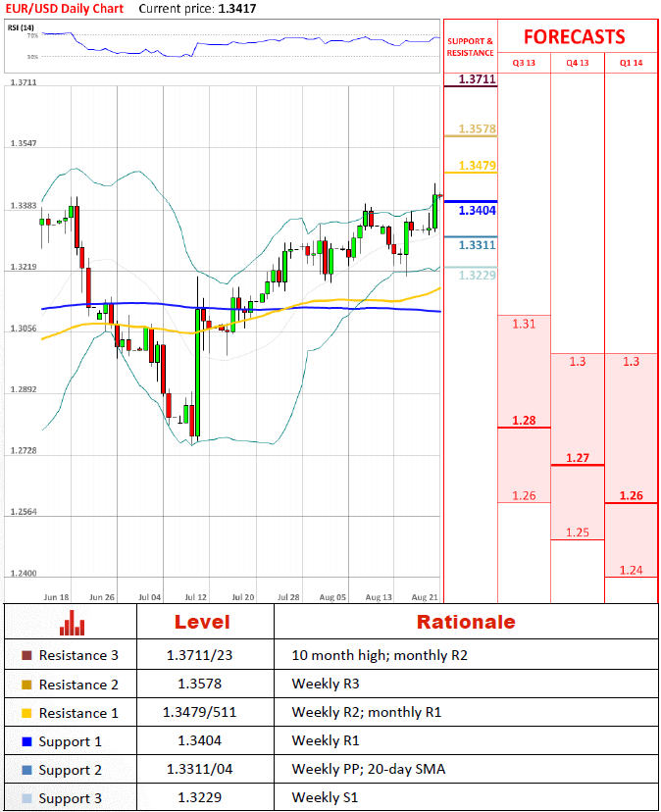Click the Aug 05 date axis label
Image resolution: width=661 pixels, height=812 pixels.
[332, 597]
